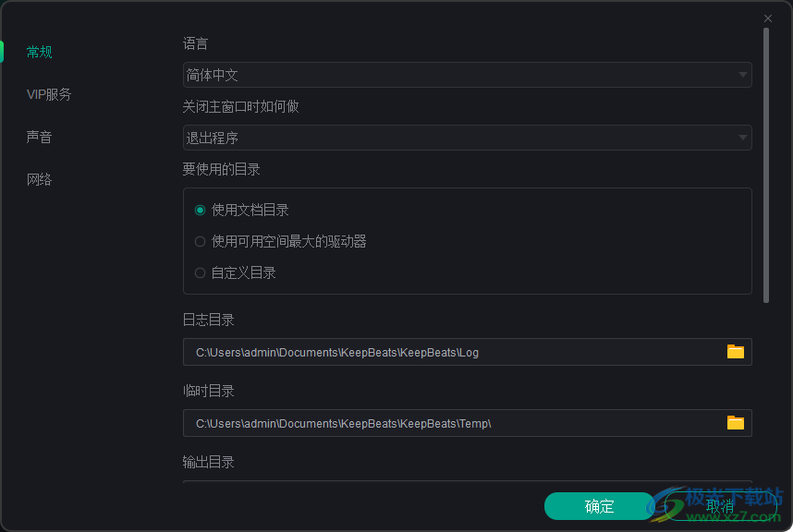Switch to the 声音 sound settings
793x532 pixels.
pos(39,137)
